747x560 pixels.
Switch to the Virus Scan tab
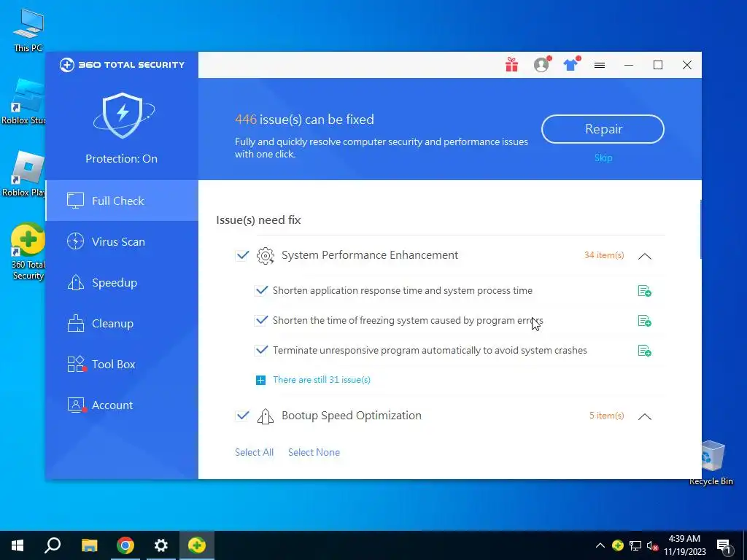point(122,242)
